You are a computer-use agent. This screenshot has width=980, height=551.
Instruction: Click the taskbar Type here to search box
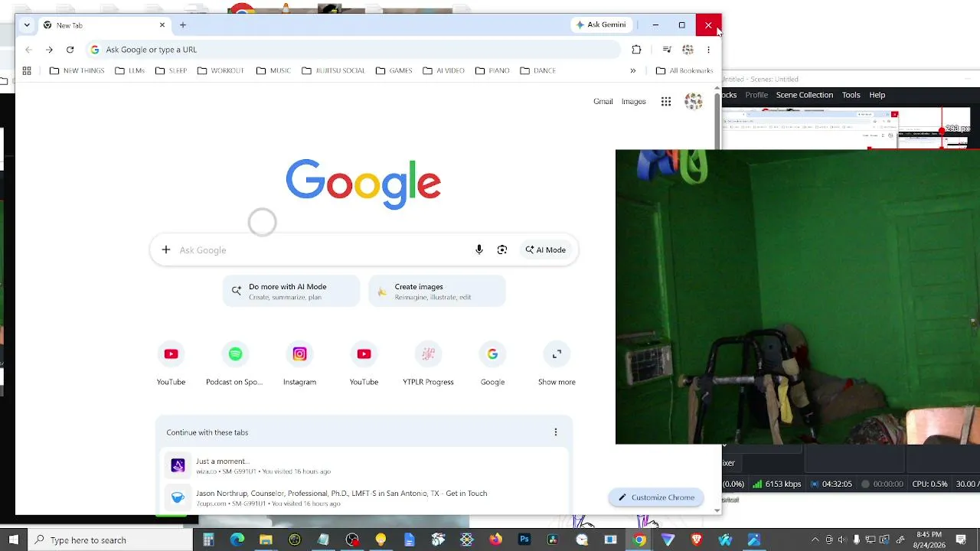coord(110,540)
